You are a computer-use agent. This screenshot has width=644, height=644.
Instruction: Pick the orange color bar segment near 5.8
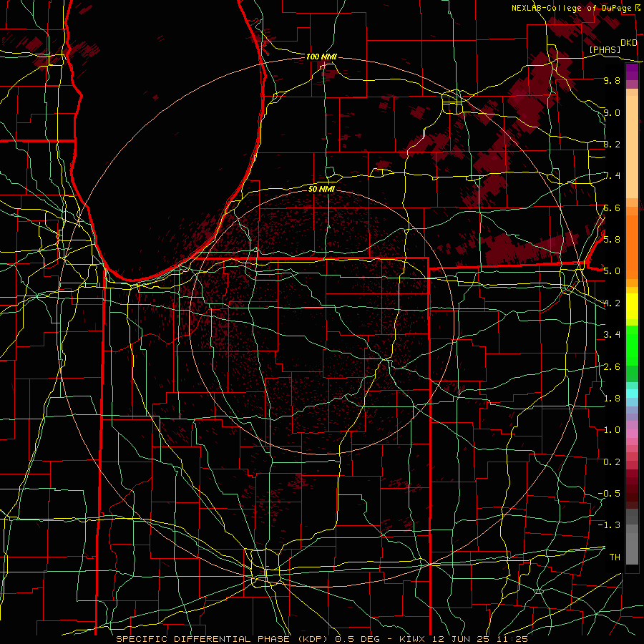[632, 246]
